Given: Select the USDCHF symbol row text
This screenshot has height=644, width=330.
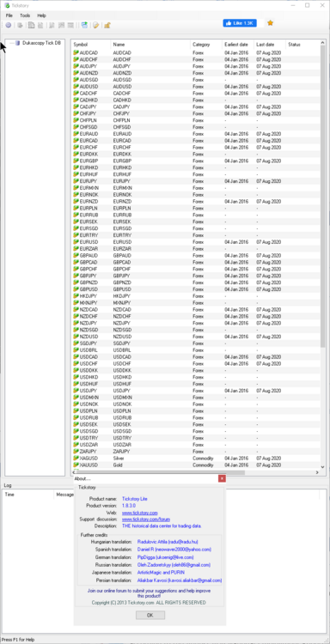Looking at the screenshot, I should pyautogui.click(x=89, y=363).
